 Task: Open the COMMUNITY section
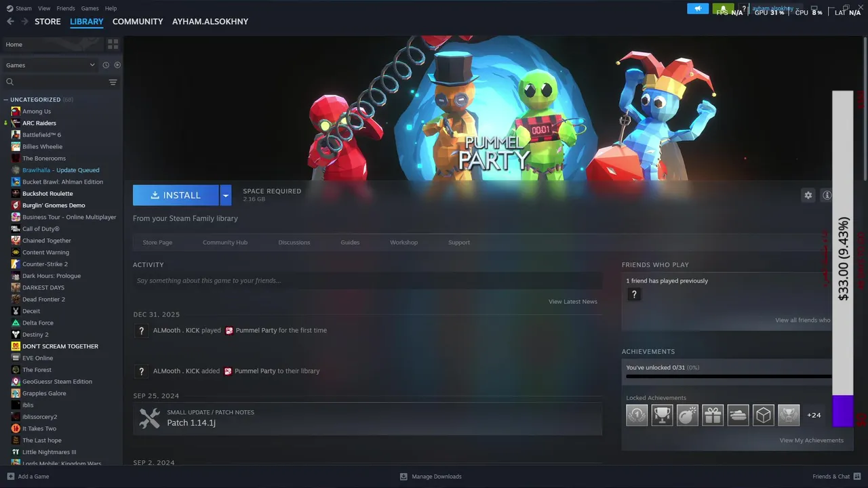click(138, 22)
